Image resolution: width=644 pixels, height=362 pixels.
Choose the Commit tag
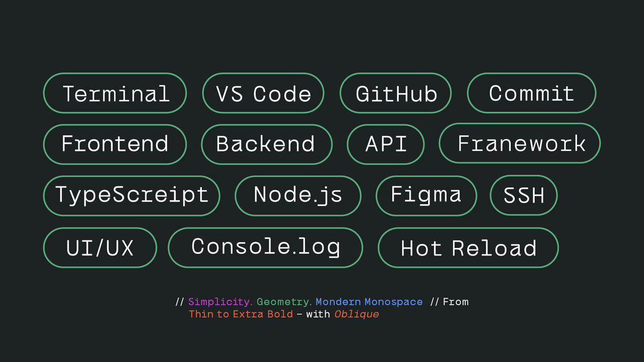click(x=531, y=93)
